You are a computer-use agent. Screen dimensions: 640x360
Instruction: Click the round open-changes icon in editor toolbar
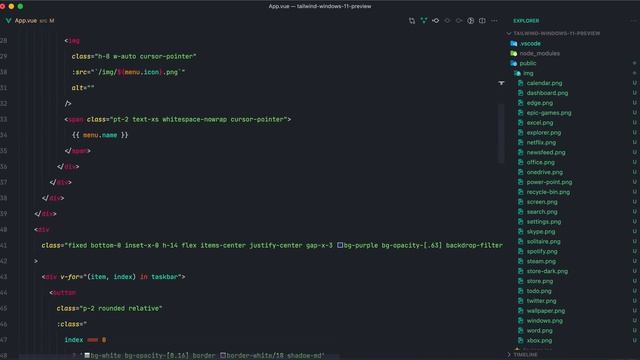(x=471, y=21)
